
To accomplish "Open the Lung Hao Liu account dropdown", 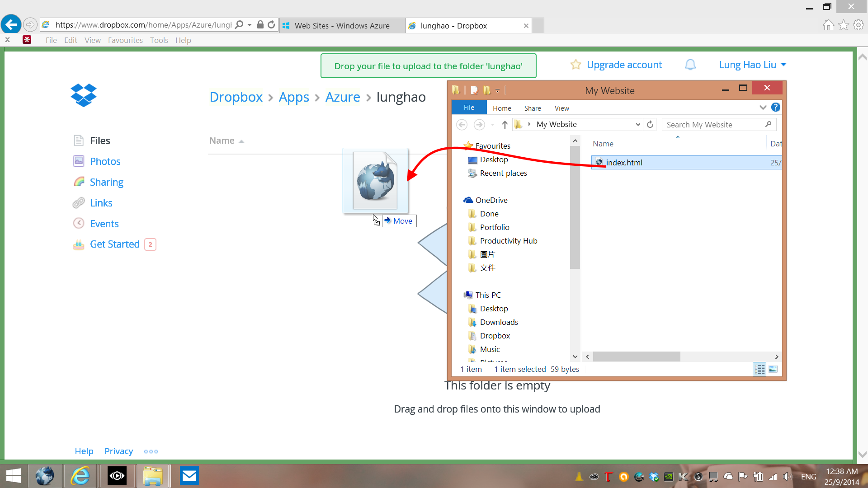I will coord(752,65).
